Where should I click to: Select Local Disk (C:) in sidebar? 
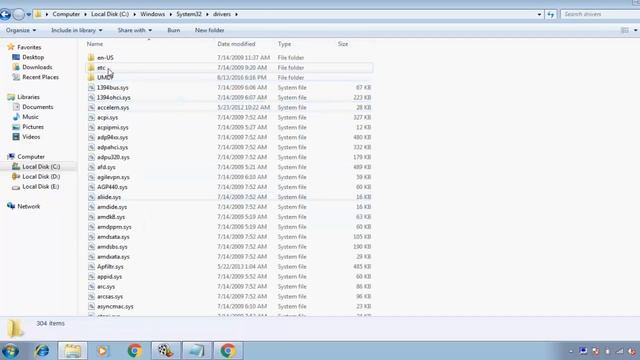click(x=41, y=167)
